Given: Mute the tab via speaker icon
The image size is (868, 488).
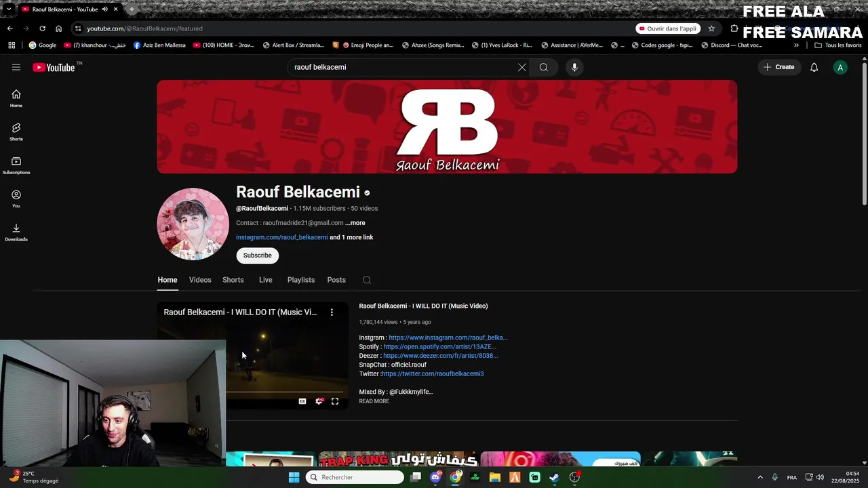Looking at the screenshot, I should [104, 9].
